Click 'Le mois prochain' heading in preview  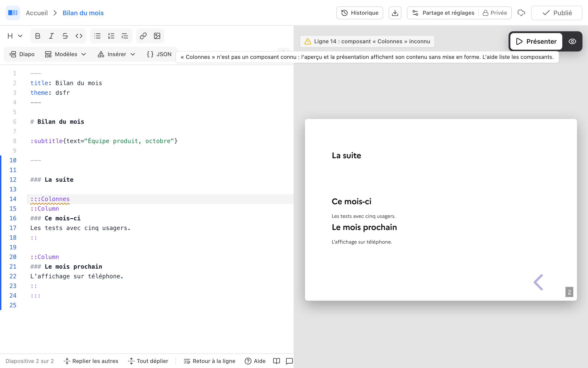[364, 227]
